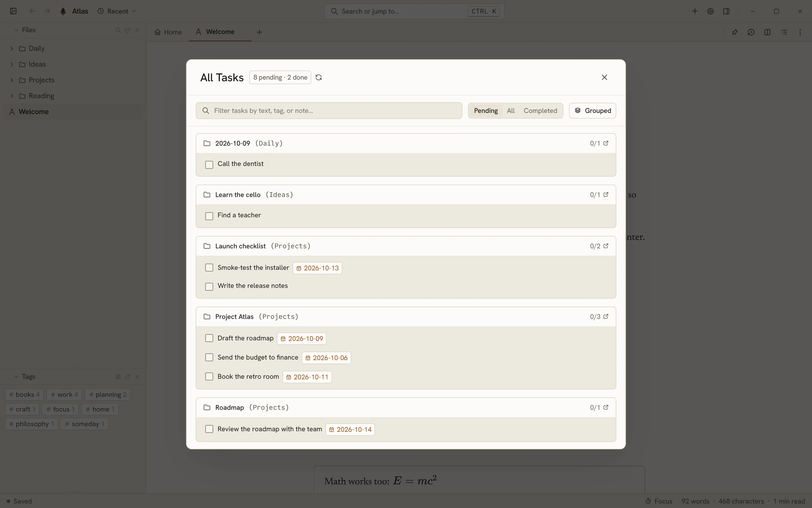Expand the Projects folder
This screenshot has height=508, width=812.
[12, 80]
